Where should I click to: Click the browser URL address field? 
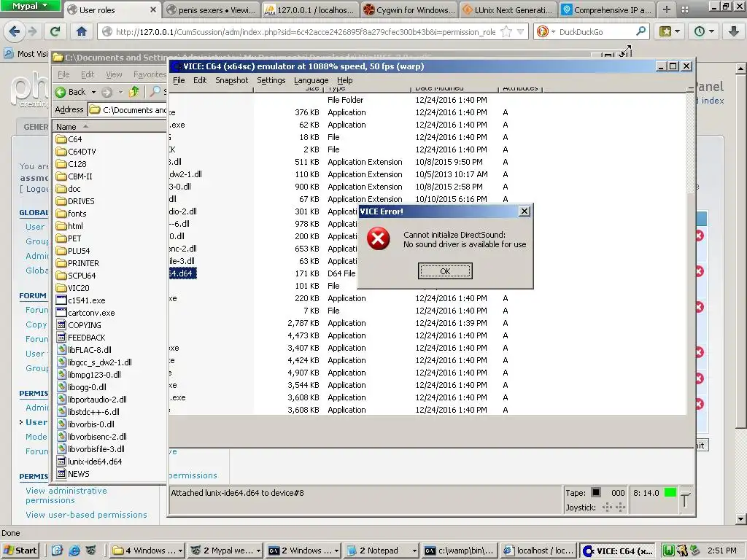tap(305, 32)
